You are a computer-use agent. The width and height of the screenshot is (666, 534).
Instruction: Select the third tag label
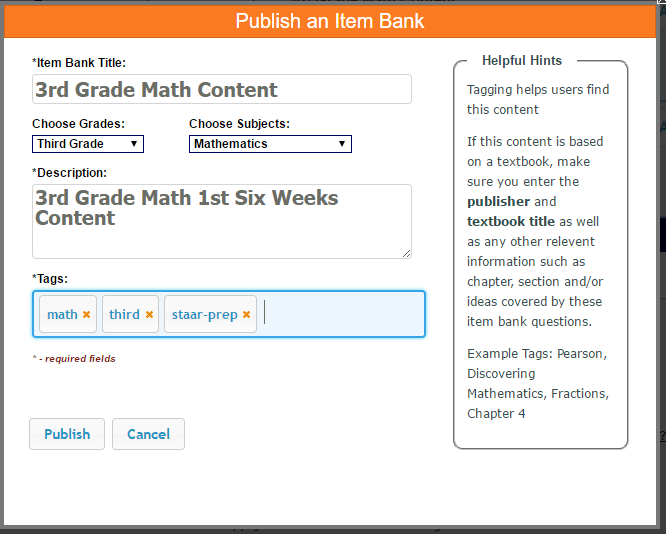124,315
